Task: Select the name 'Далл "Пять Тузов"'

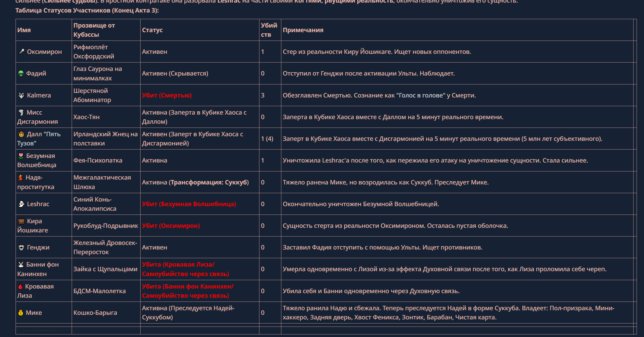Action: pyautogui.click(x=39, y=139)
